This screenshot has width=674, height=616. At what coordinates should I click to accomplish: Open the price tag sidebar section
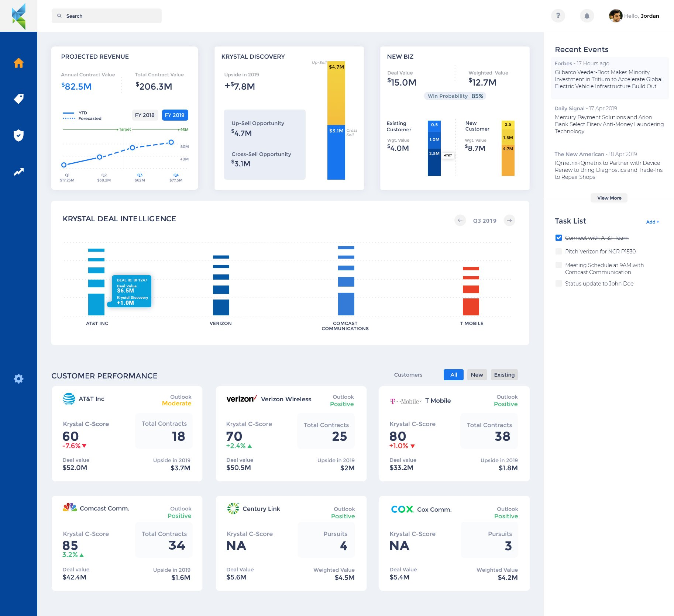pyautogui.click(x=18, y=99)
